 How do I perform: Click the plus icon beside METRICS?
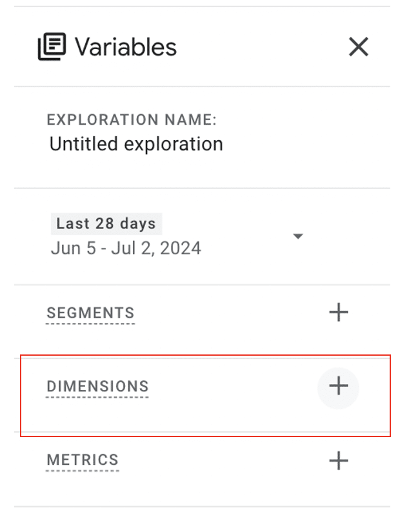tap(338, 460)
